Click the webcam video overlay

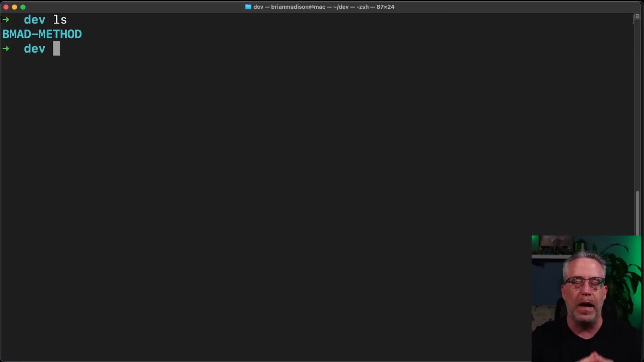(x=586, y=298)
